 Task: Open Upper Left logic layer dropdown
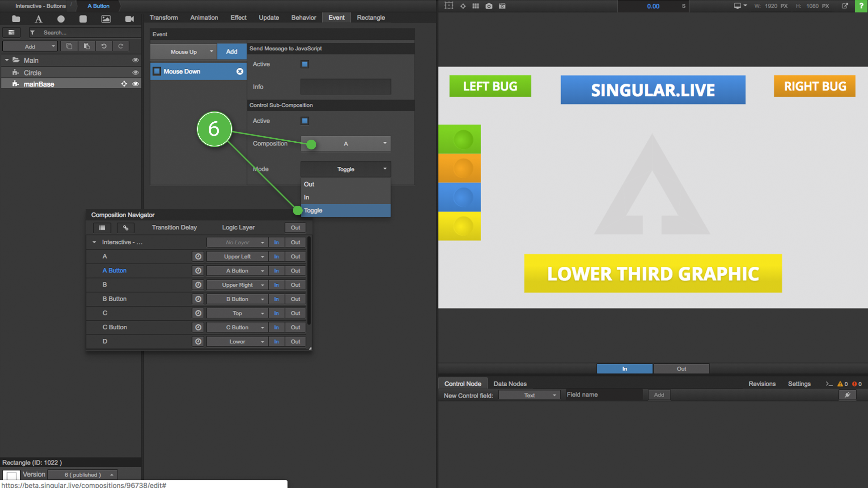237,257
